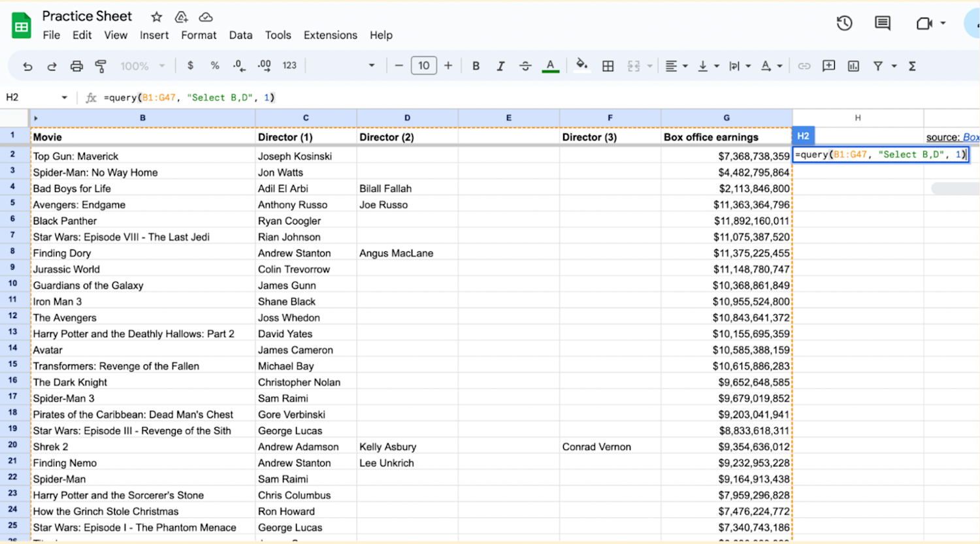Open filter views dropdown arrow
The image size is (980, 544).
pos(894,66)
